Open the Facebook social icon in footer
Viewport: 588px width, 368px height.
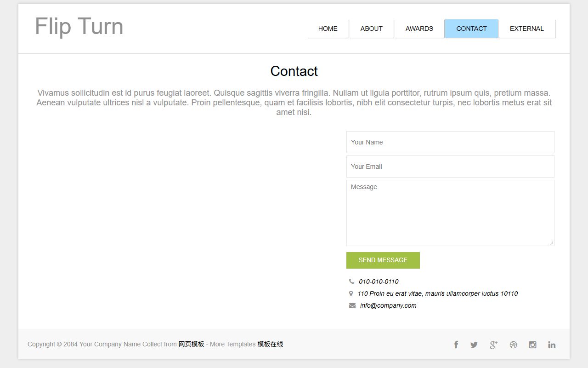click(456, 345)
